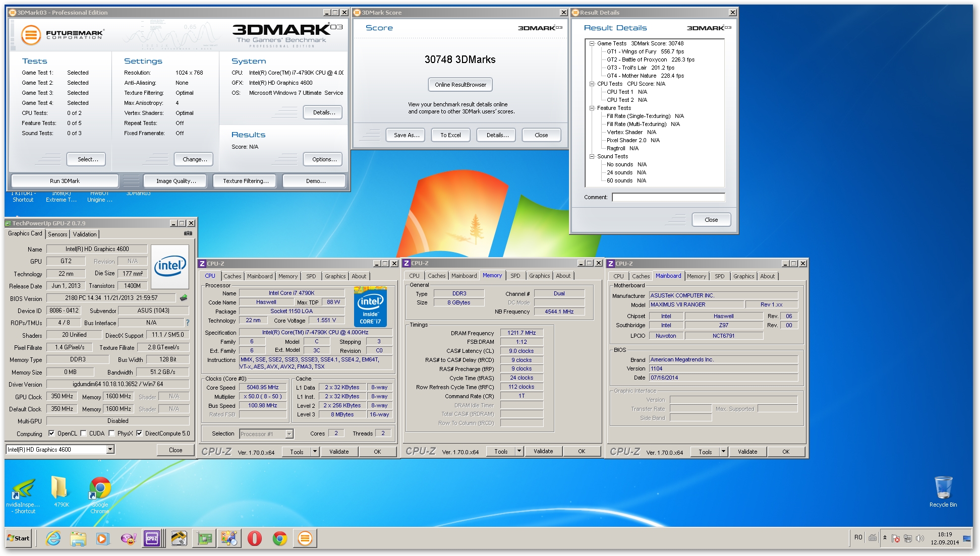Click the volume speaker tray icon

[920, 538]
